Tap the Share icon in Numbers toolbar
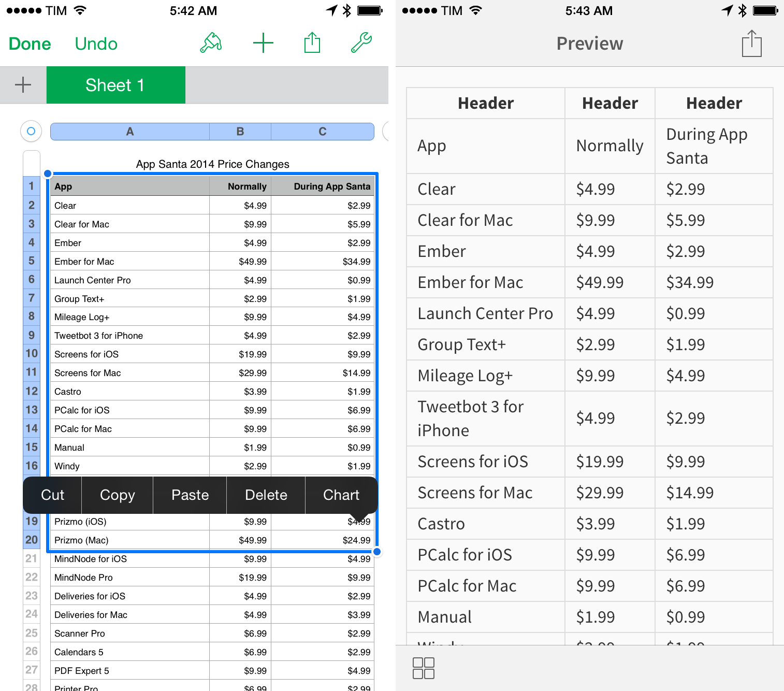This screenshot has height=691, width=784. 312,43
